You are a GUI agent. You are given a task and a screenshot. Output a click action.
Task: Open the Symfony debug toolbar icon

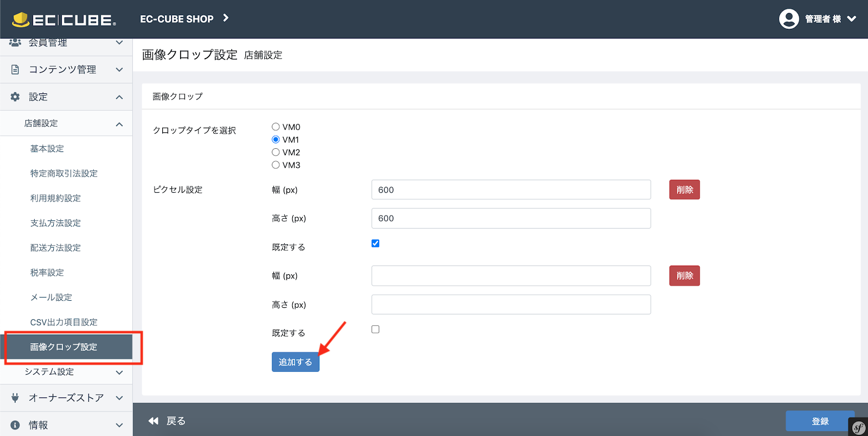858,427
